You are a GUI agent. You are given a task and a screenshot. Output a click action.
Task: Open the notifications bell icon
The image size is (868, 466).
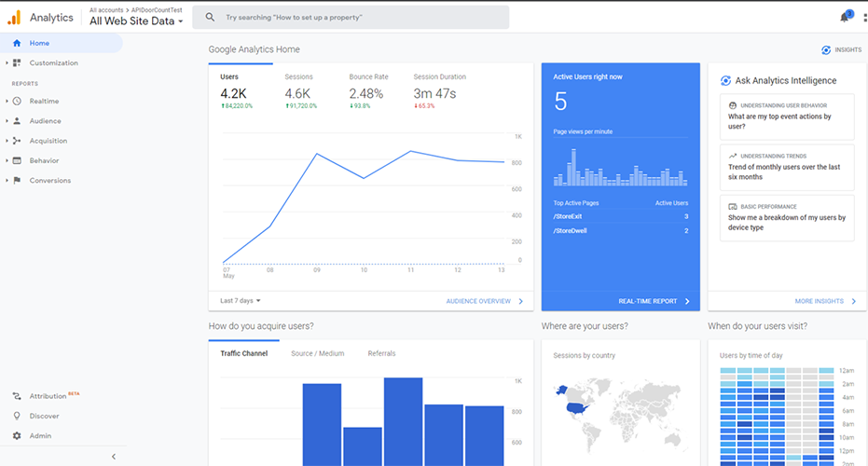(844, 18)
